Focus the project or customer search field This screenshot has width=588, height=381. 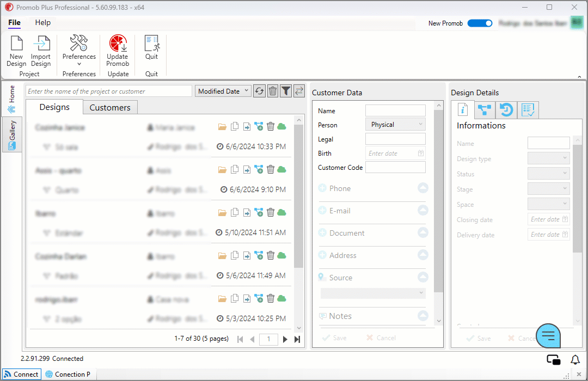click(109, 91)
